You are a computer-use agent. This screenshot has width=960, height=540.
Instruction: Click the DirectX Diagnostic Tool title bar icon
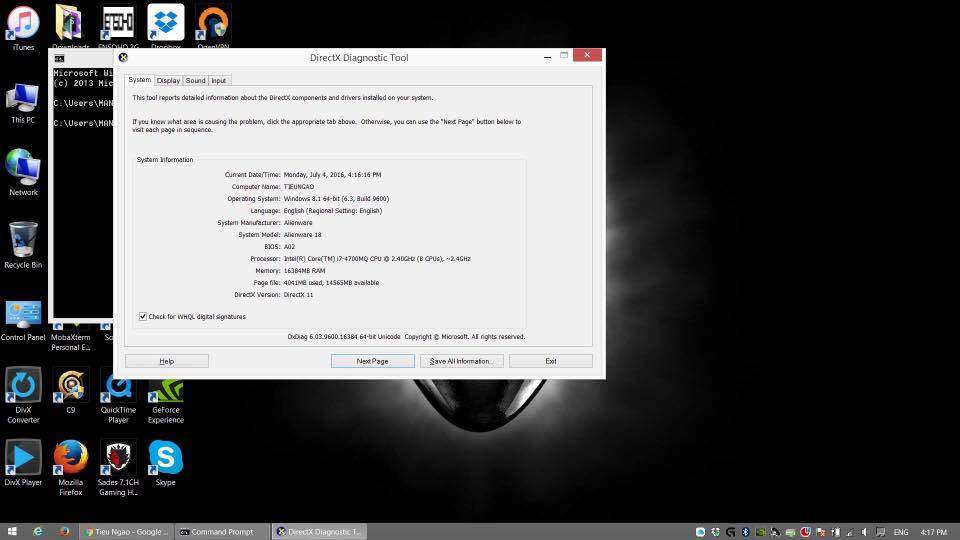[x=123, y=58]
